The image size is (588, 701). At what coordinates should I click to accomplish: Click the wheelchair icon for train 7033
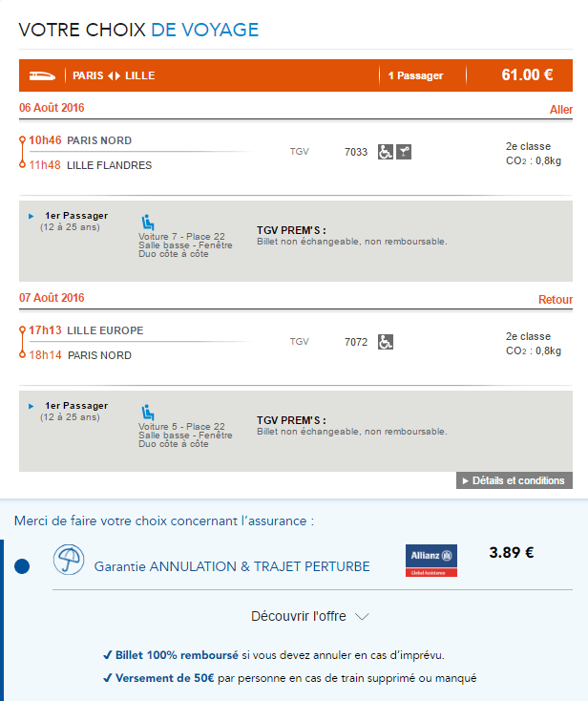coord(385,152)
